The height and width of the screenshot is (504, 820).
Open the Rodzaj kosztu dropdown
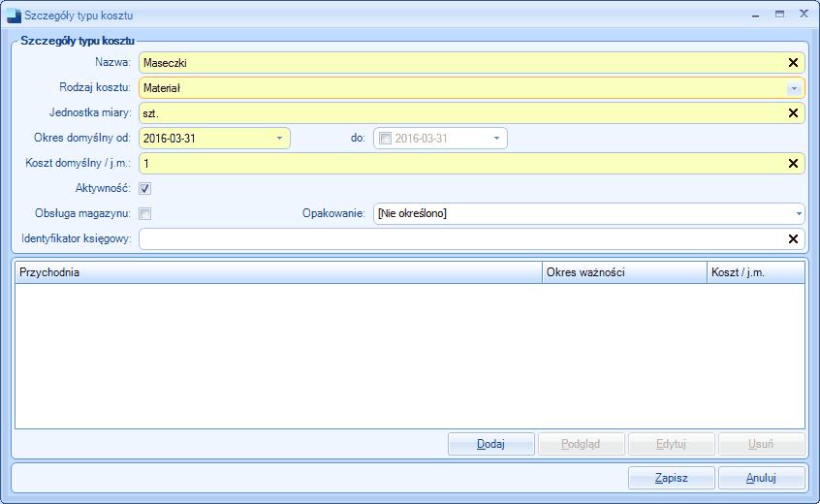[794, 88]
